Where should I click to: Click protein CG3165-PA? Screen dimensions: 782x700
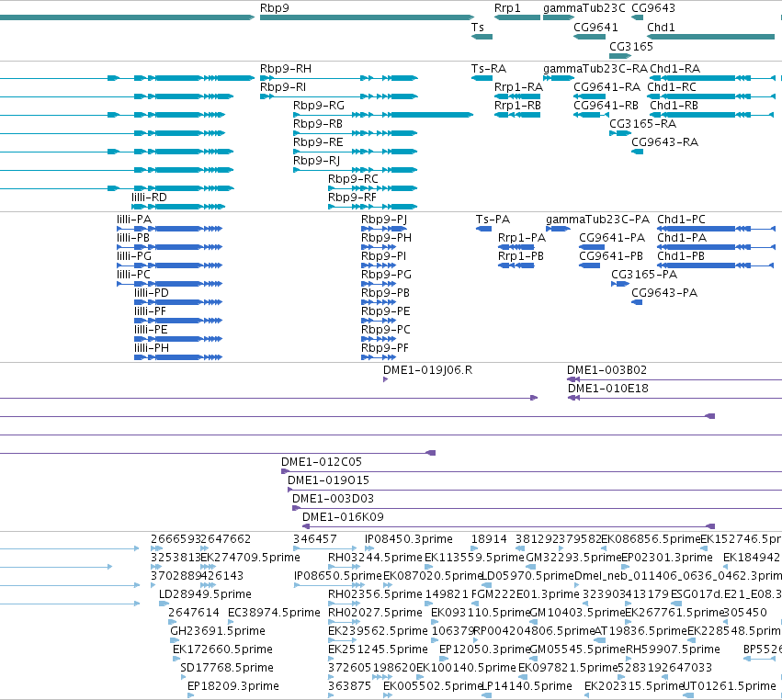click(x=644, y=275)
